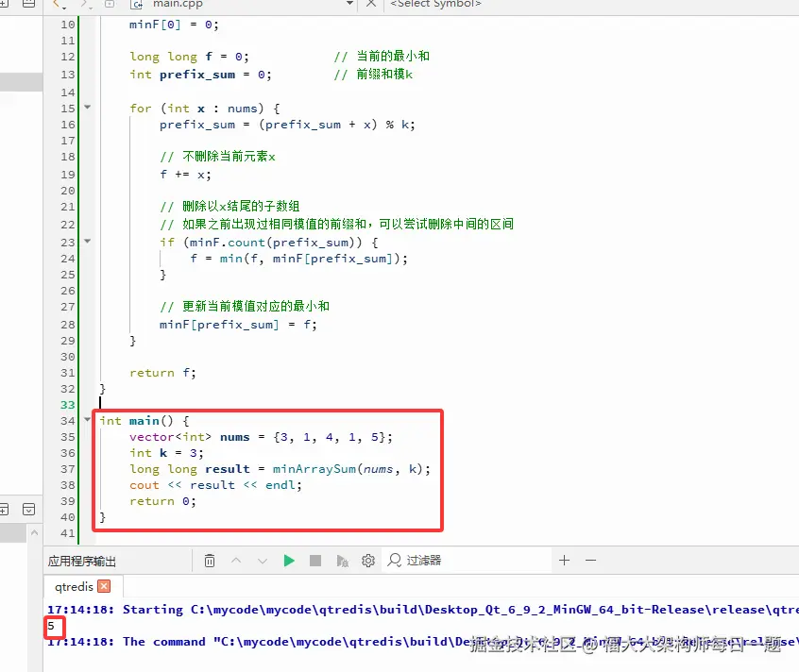Clear the application output with trash icon
This screenshot has width=799, height=672.
point(210,561)
